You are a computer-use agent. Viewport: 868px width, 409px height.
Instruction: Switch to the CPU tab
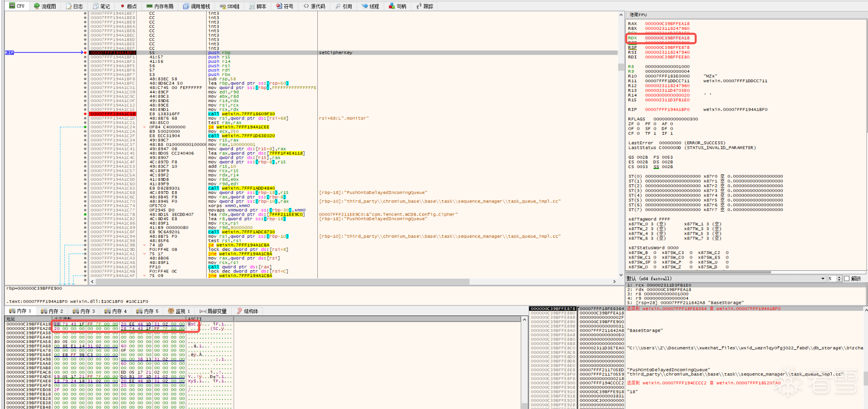(17, 6)
